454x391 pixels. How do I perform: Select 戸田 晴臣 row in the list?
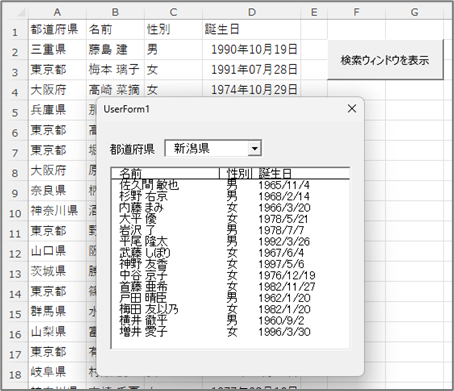tap(230, 298)
